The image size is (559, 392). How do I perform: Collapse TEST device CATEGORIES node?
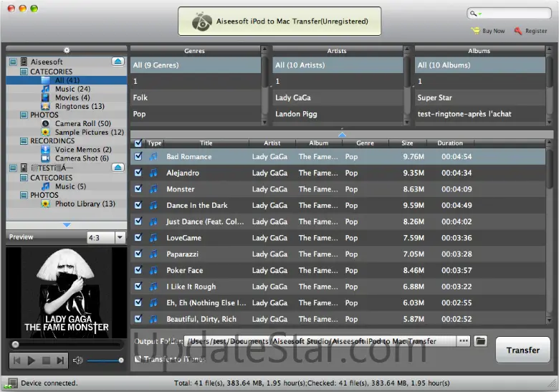[x=24, y=178]
